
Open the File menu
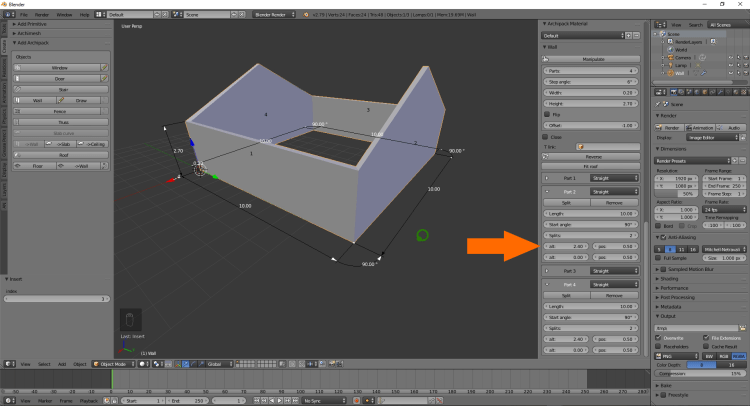click(23, 15)
